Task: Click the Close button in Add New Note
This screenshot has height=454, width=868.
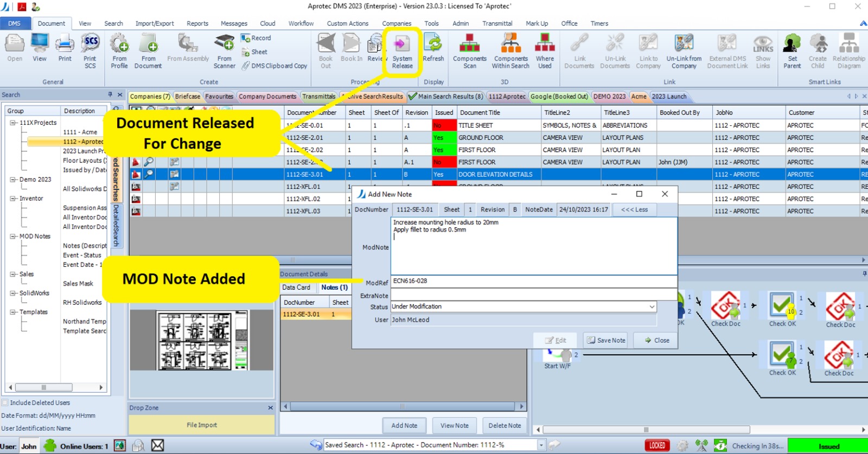Action: click(655, 340)
